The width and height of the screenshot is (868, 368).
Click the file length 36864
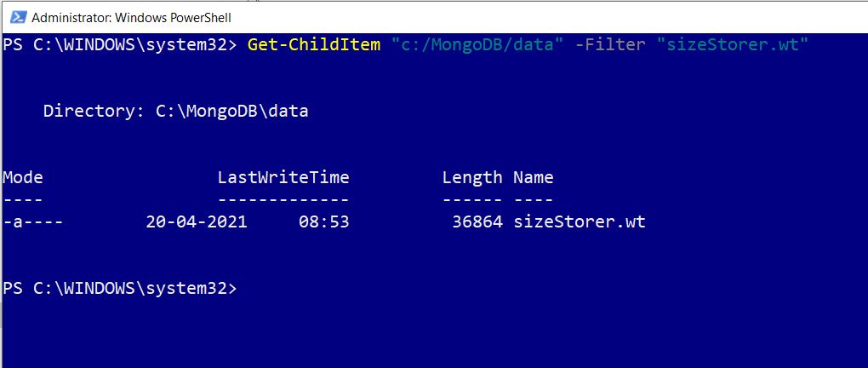477,221
